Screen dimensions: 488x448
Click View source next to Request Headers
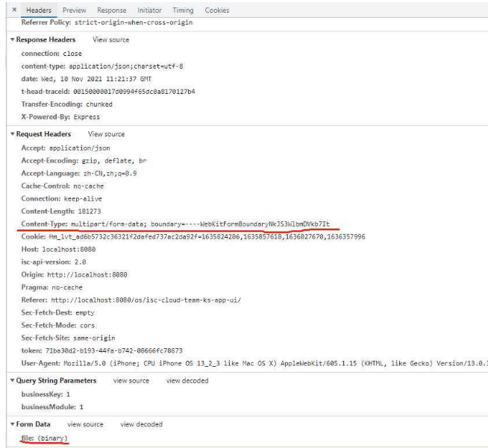(x=106, y=134)
